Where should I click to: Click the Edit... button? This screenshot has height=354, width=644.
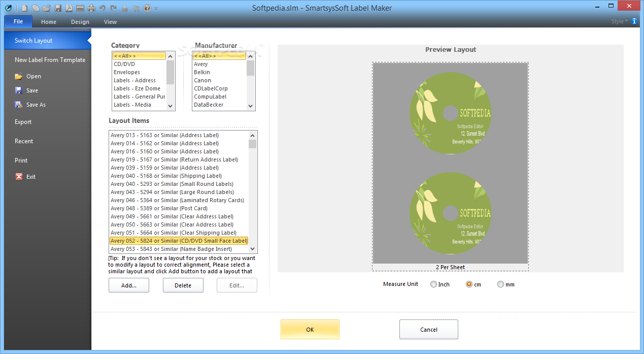pyautogui.click(x=237, y=285)
